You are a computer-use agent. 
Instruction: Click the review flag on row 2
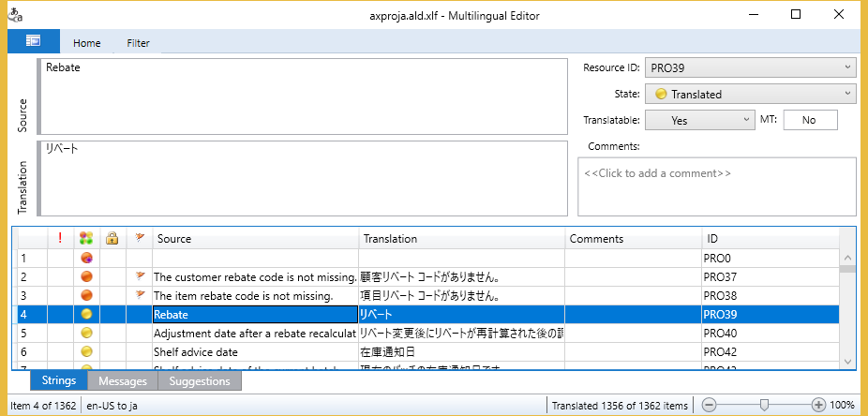pyautogui.click(x=140, y=276)
